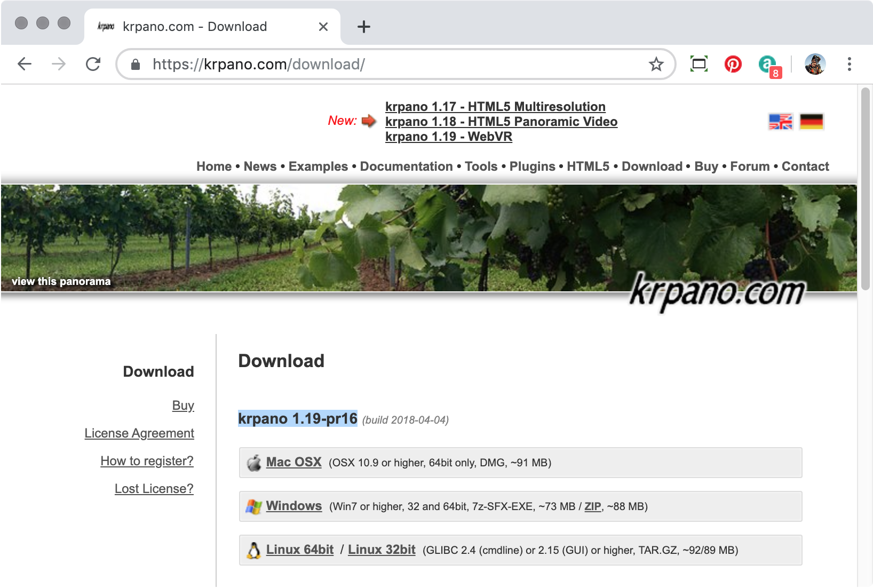
Task: Bookmark this page with the star icon
Action: tap(656, 64)
